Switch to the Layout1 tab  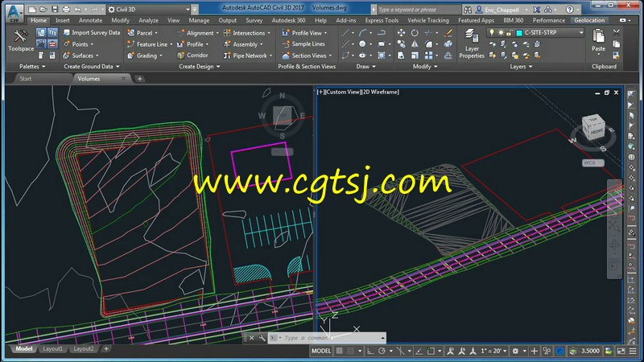coord(53,349)
